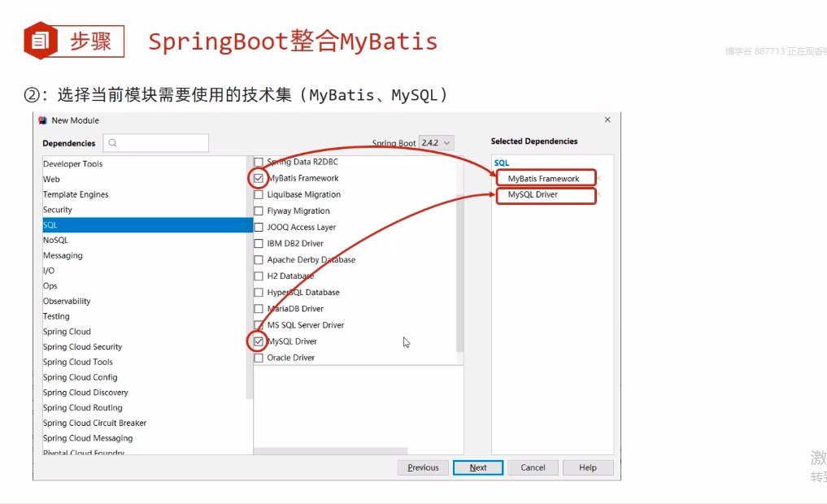Open the Ops category
Viewport: 827px width, 504px height.
point(144,286)
